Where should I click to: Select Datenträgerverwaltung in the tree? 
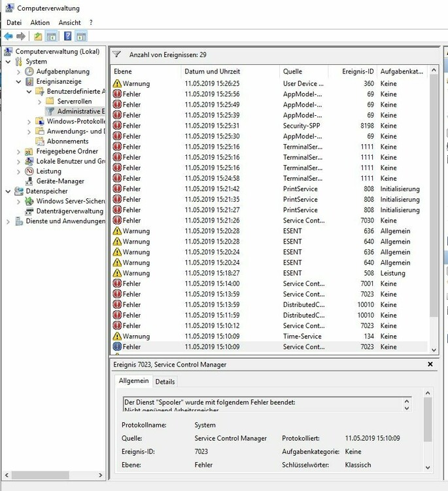coord(69,211)
